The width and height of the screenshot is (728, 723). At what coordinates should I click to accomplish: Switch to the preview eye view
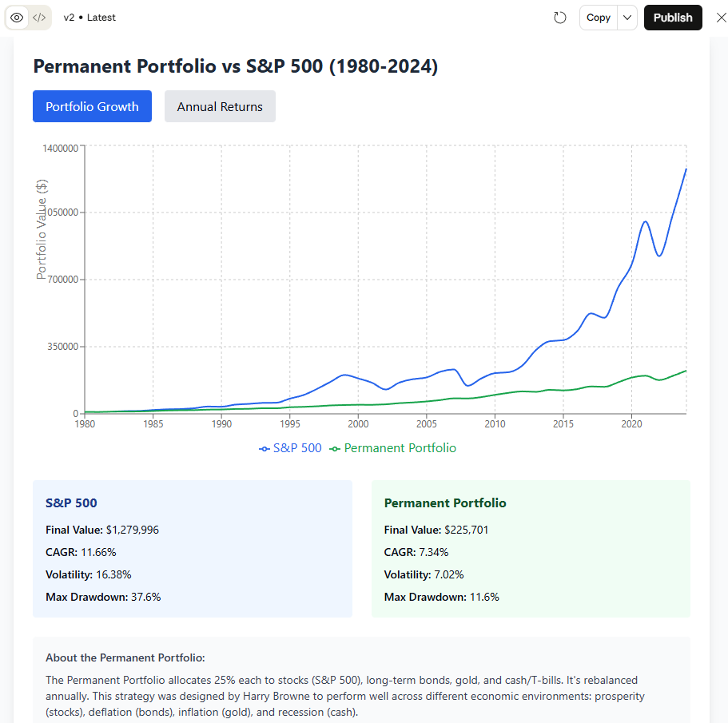click(17, 18)
